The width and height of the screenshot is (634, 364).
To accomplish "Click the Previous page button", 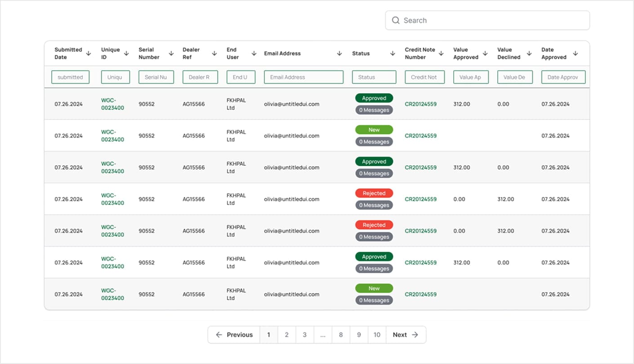I will click(x=234, y=335).
